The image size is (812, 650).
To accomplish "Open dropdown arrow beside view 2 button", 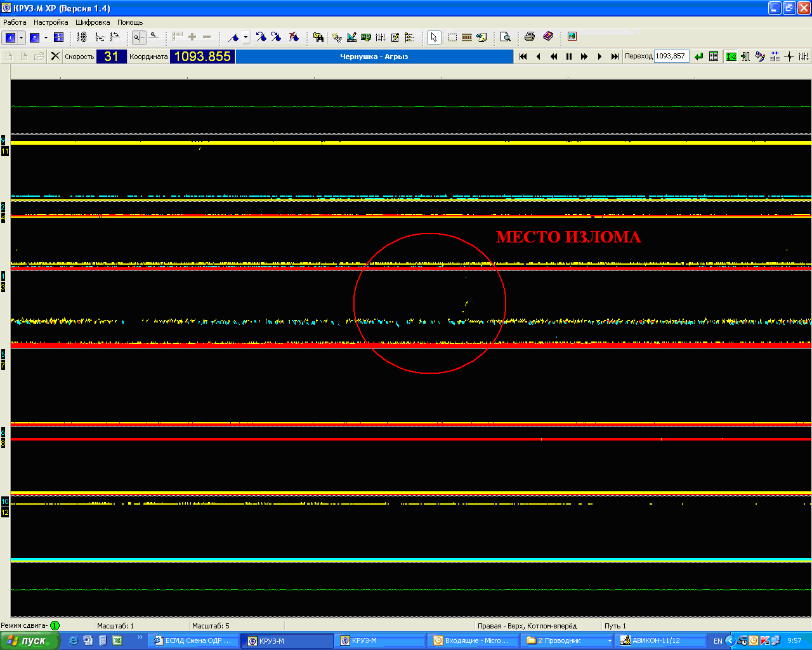I will [46, 37].
